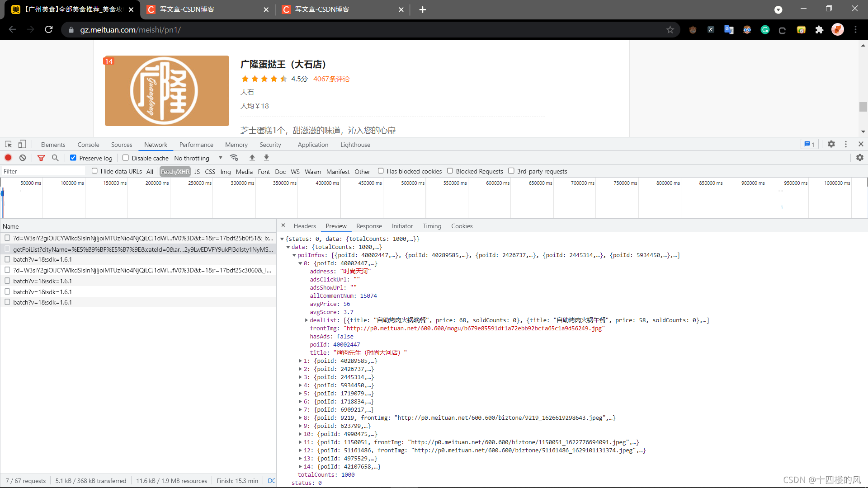Click the Export HAR file icon
The height and width of the screenshot is (488, 868).
click(x=266, y=158)
